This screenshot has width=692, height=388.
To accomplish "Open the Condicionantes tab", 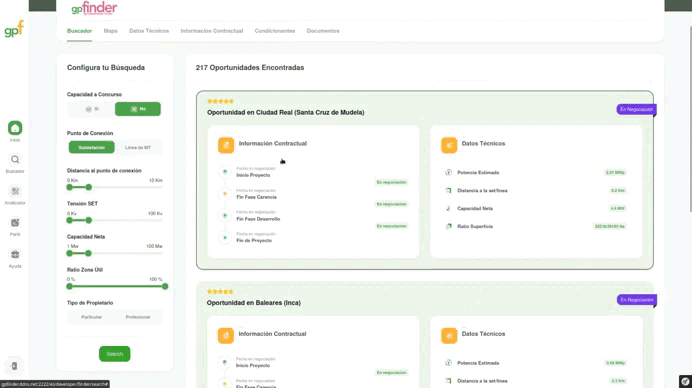I will pos(275,31).
